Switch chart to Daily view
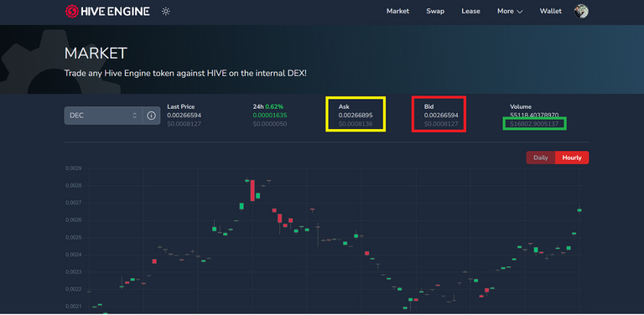644x315 pixels. pos(541,157)
